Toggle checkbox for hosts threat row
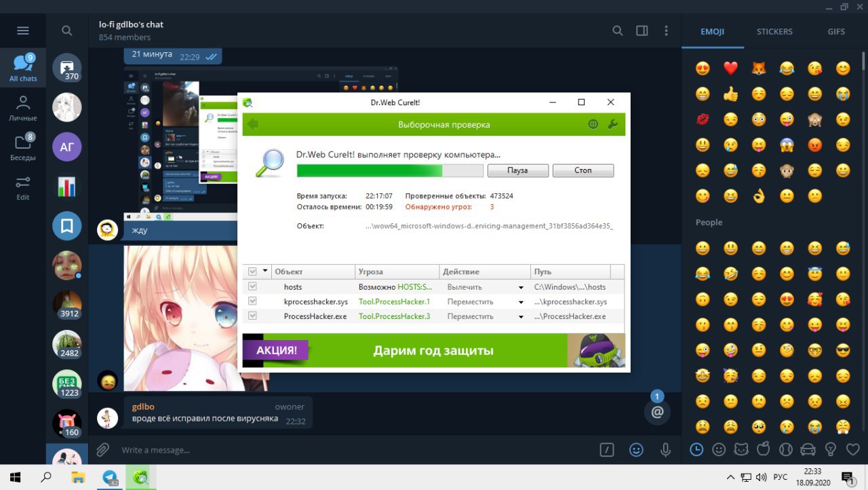 point(253,287)
